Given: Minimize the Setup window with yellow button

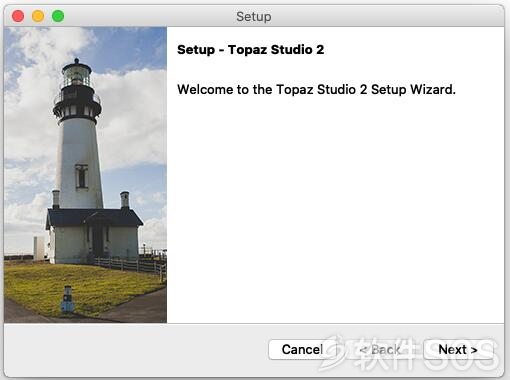Looking at the screenshot, I should pos(38,16).
